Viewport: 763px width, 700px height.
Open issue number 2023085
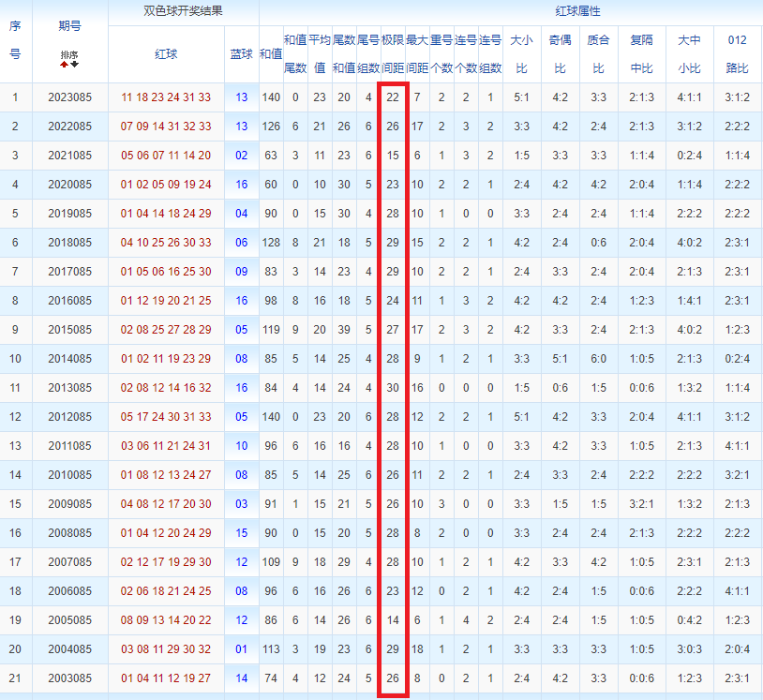tap(69, 97)
